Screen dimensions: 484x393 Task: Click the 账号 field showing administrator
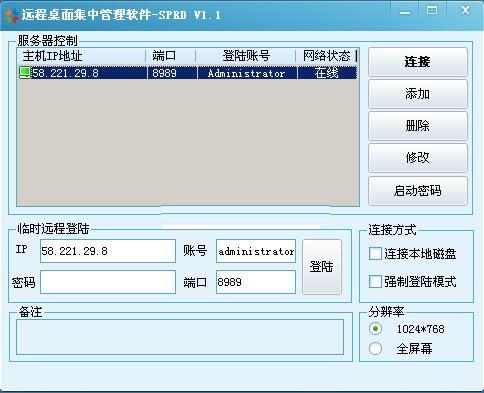pyautogui.click(x=256, y=251)
